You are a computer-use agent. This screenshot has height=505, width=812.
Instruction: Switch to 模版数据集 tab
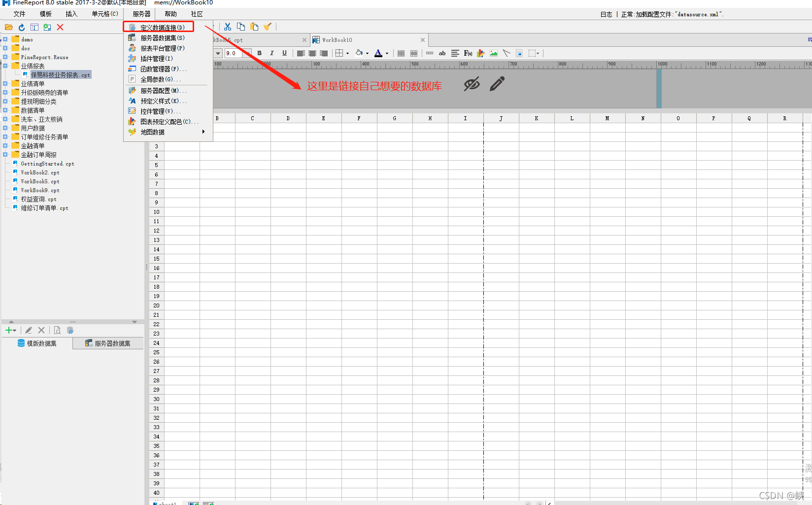click(37, 343)
